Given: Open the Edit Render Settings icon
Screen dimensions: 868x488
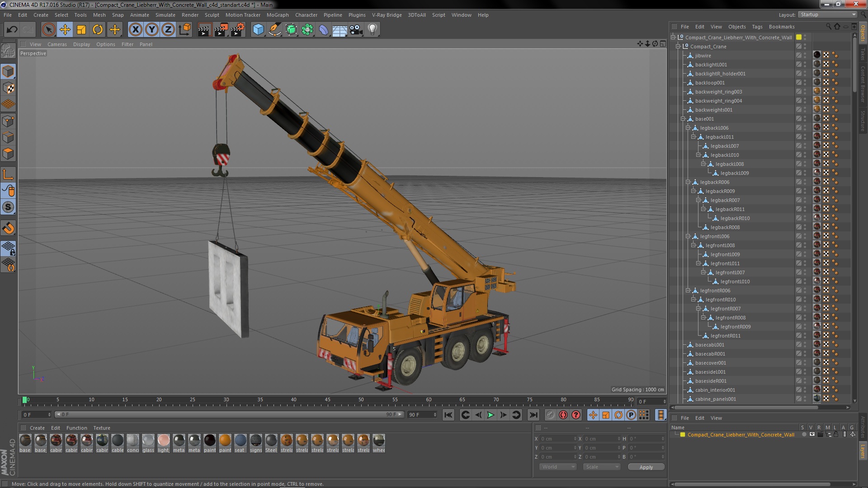Looking at the screenshot, I should pyautogui.click(x=237, y=30).
